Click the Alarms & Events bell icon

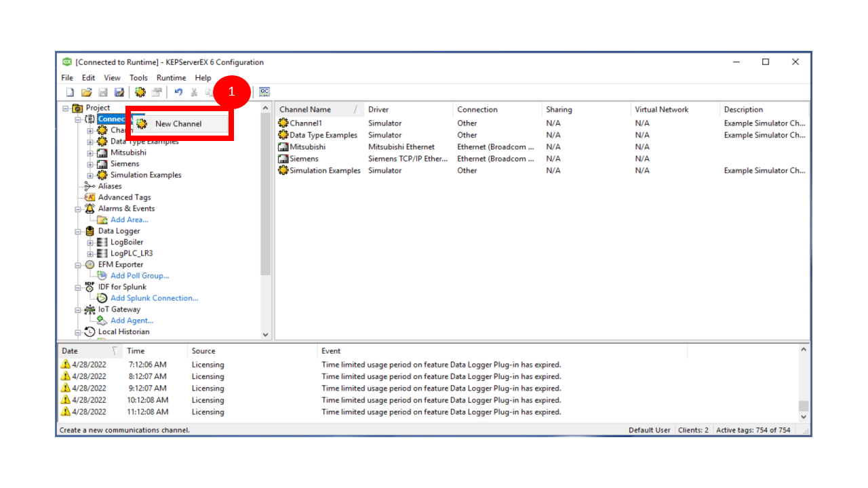coord(90,209)
